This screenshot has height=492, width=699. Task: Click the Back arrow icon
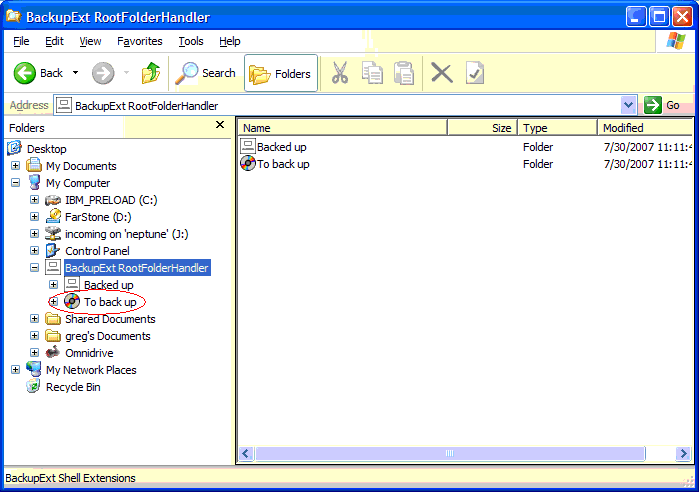tap(25, 73)
